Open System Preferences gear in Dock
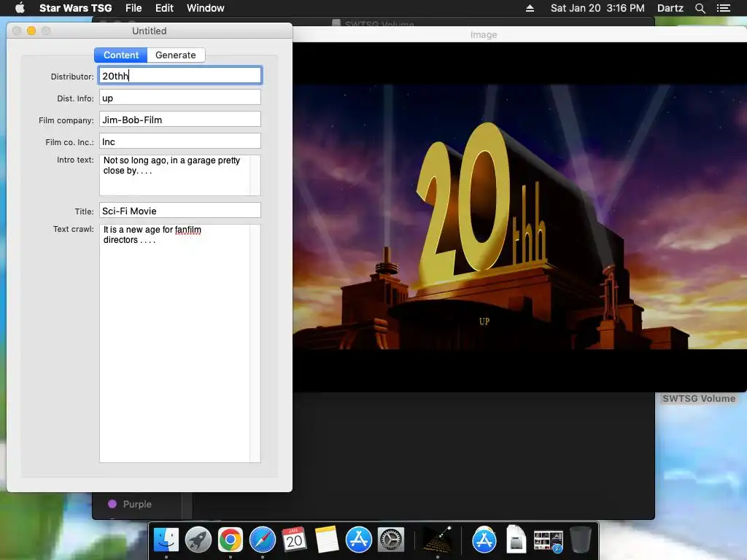The image size is (747, 560). (391, 540)
